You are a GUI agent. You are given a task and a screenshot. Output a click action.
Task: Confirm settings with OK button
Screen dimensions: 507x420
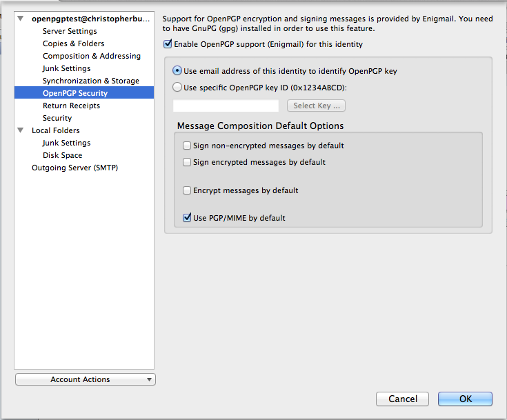pyautogui.click(x=465, y=399)
